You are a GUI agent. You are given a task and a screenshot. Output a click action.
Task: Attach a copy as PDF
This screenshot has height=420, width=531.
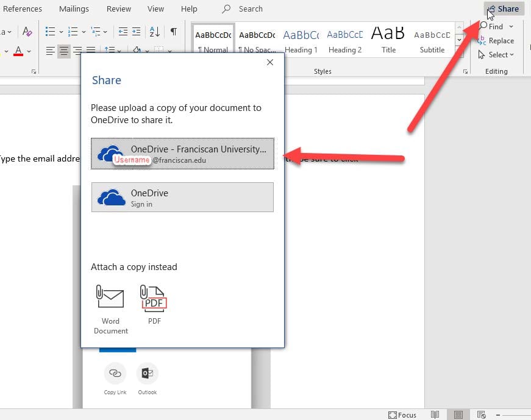(x=154, y=305)
